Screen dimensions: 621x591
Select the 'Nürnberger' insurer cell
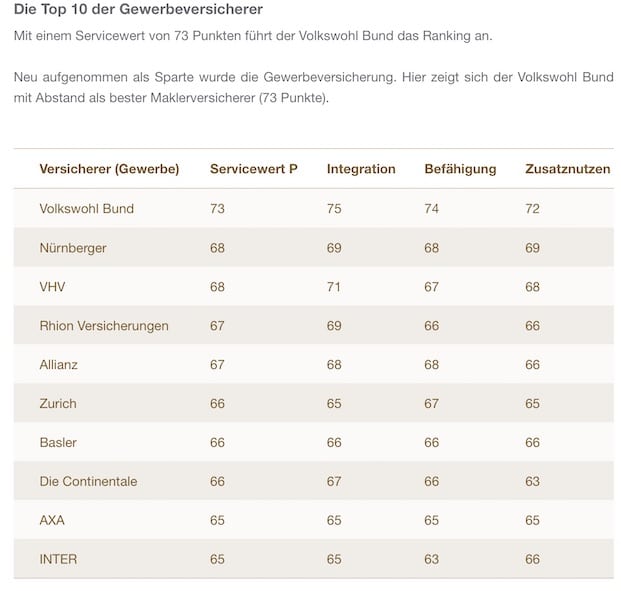click(x=73, y=247)
